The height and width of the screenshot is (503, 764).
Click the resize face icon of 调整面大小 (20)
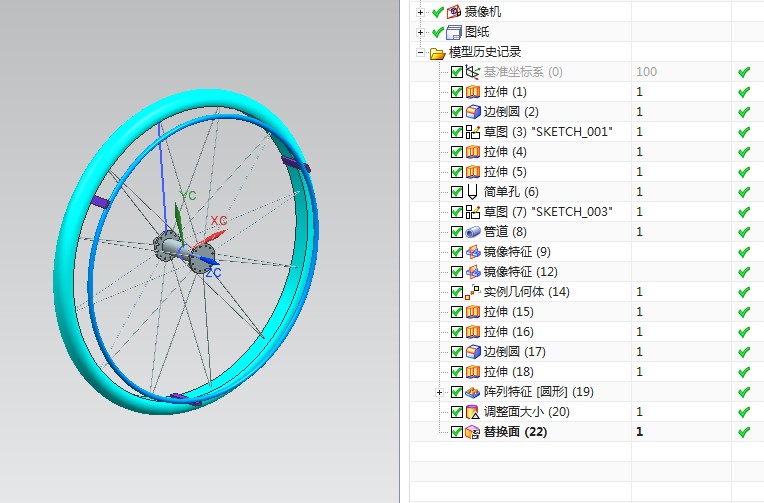[473, 412]
